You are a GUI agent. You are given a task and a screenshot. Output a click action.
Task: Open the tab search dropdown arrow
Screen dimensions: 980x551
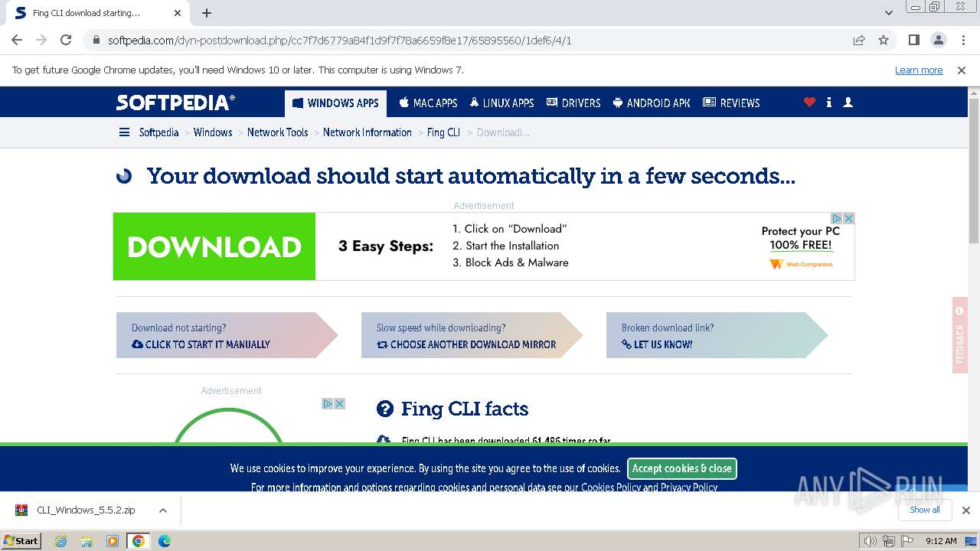coord(889,13)
